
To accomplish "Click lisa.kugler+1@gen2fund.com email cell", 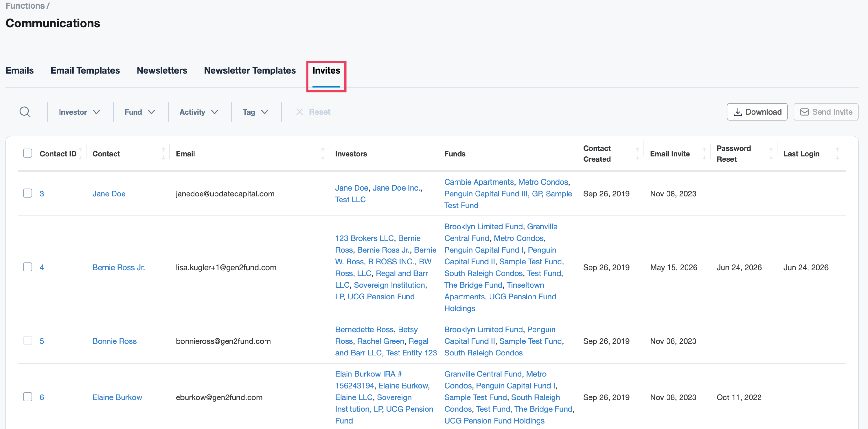I will tap(226, 267).
